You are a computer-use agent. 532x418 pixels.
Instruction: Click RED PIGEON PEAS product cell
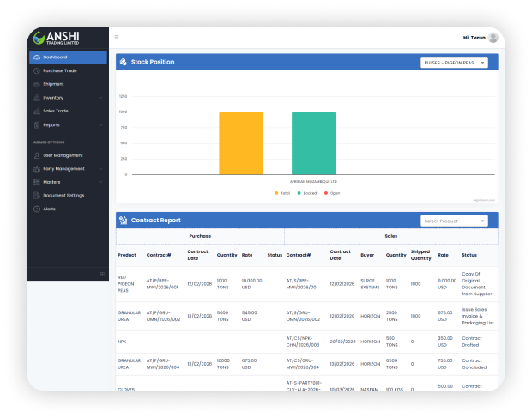[126, 284]
